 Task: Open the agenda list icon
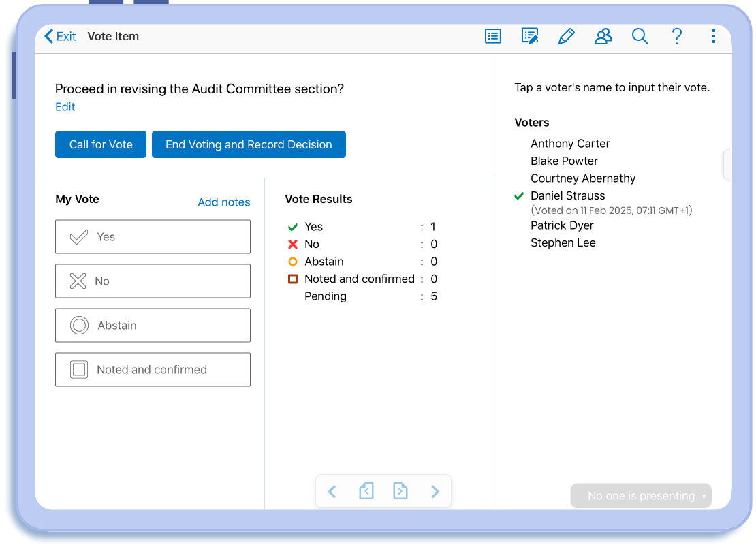pyautogui.click(x=493, y=37)
